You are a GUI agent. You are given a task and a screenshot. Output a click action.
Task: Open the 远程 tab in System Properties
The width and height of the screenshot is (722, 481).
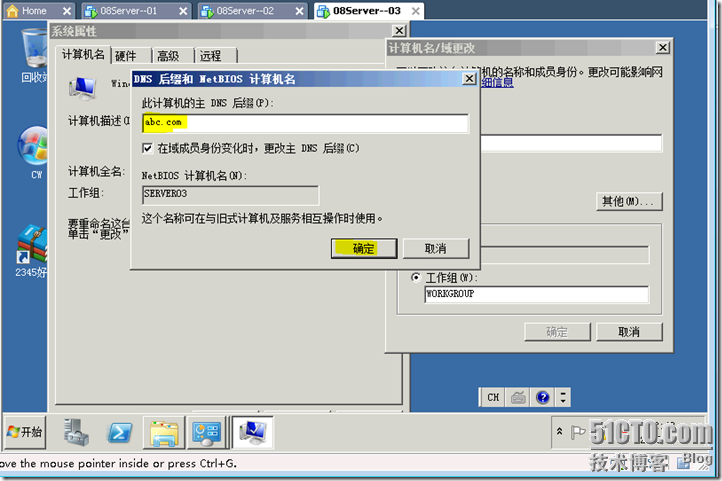210,56
